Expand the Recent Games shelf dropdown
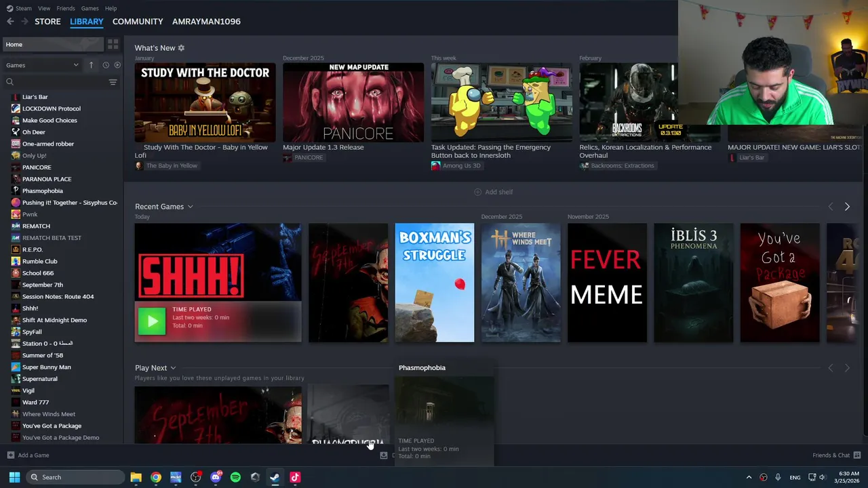Image resolution: width=868 pixels, height=488 pixels. 190,207
